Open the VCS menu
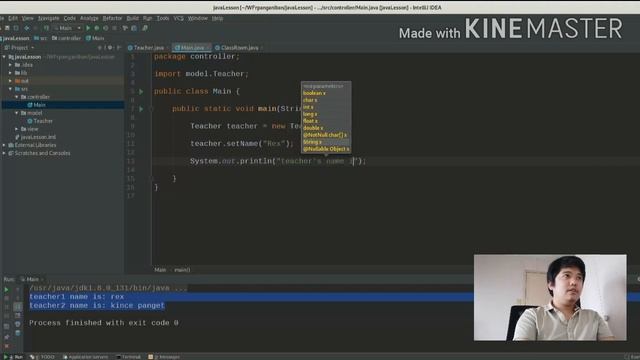This screenshot has width=640, height=360. tap(178, 18)
